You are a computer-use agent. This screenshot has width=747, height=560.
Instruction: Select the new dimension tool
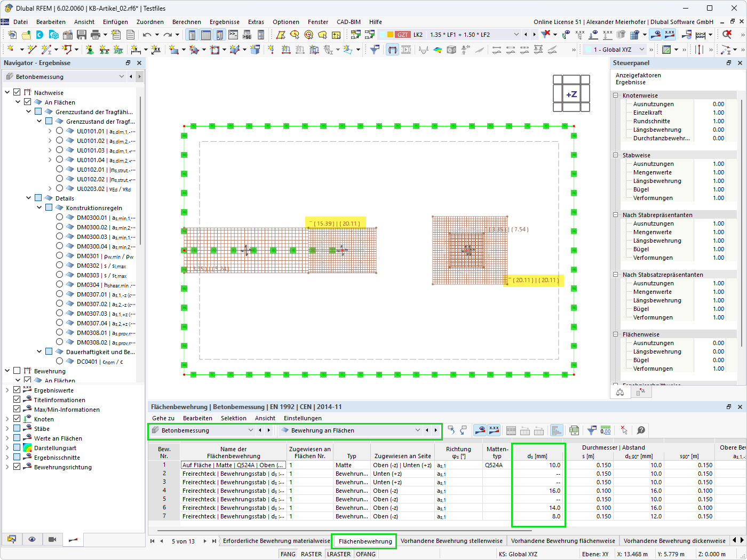coord(136,50)
